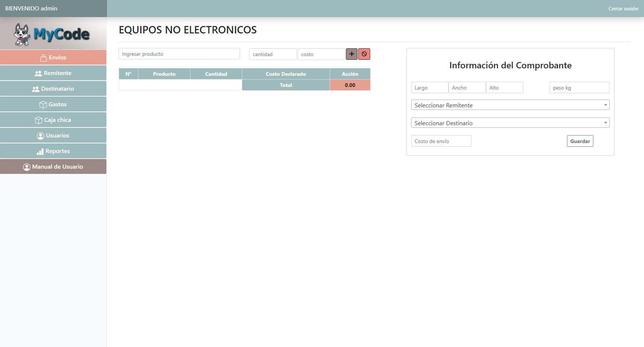Focus the Costo de envío field
The width and height of the screenshot is (644, 347).
pos(441,141)
